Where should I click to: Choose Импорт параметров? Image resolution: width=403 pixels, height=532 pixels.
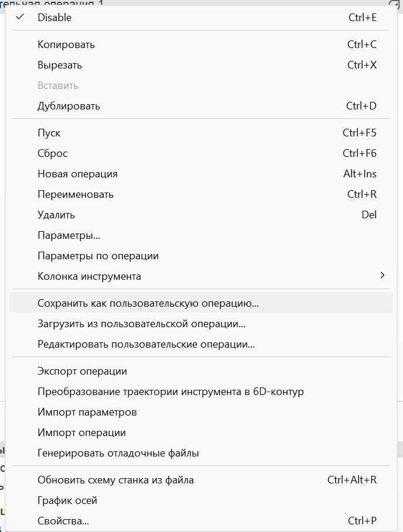pos(87,412)
